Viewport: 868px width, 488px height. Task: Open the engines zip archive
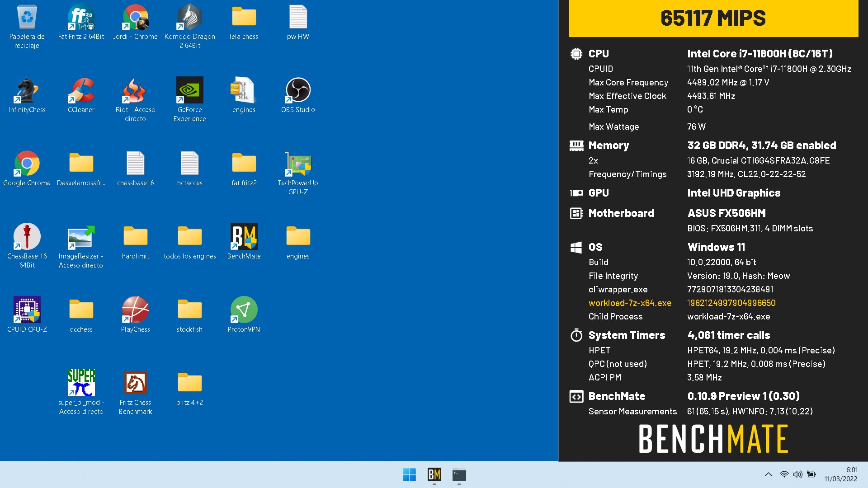[244, 95]
